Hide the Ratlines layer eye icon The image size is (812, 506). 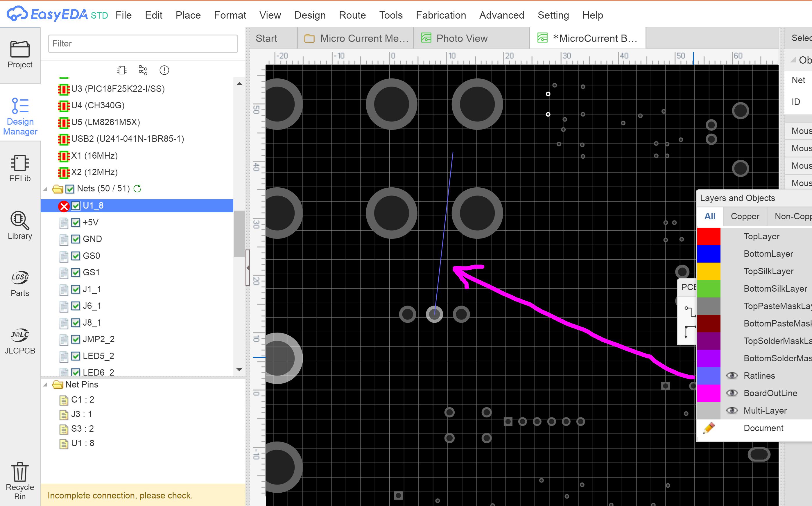pos(732,376)
